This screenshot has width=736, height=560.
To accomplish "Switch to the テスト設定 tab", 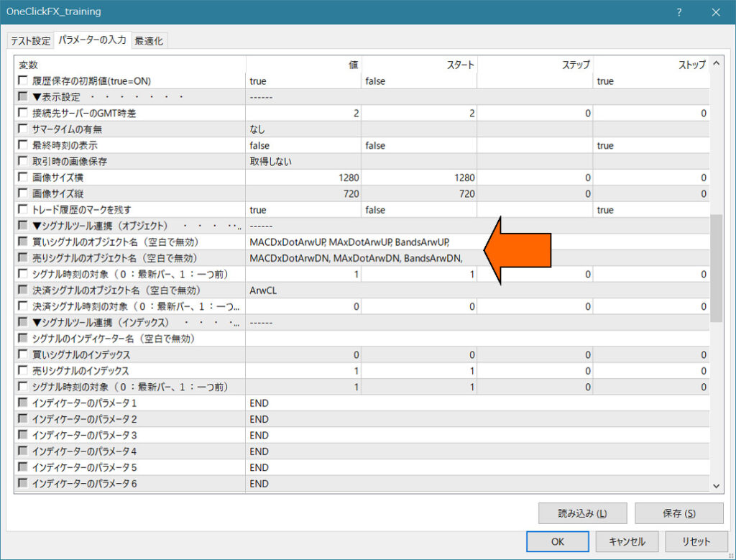I will coord(30,41).
